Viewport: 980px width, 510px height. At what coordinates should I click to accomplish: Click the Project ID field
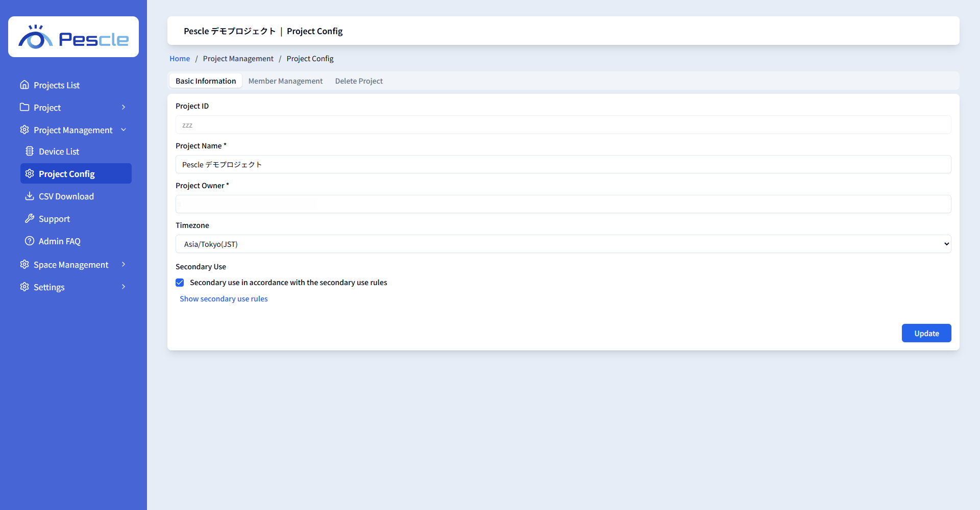point(563,124)
